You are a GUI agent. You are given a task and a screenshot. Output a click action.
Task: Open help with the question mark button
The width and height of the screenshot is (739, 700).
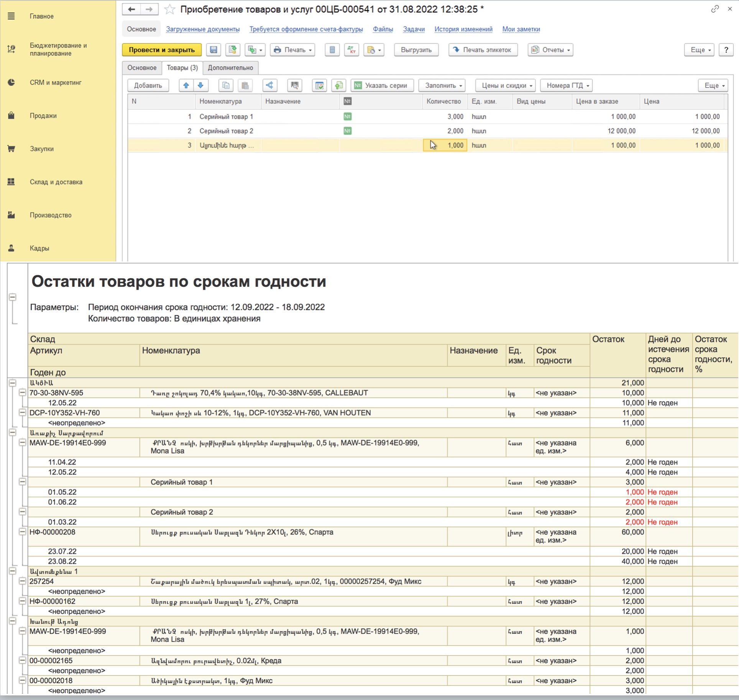tap(726, 50)
